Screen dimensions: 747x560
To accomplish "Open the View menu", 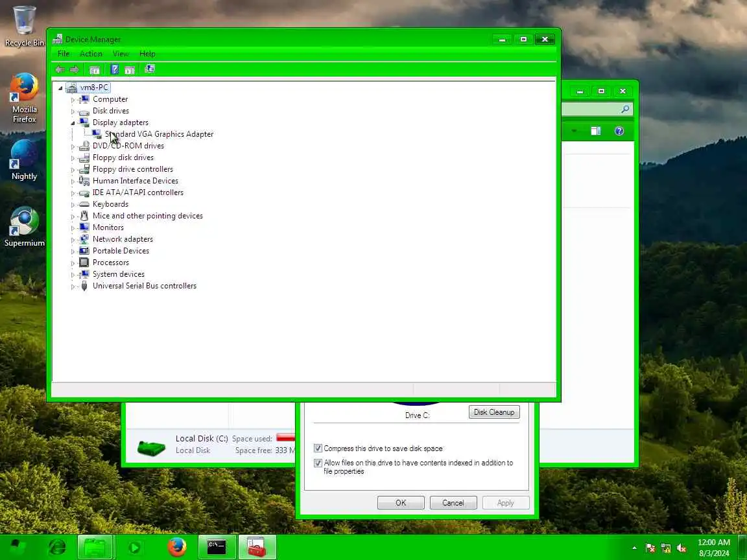I will [121, 54].
